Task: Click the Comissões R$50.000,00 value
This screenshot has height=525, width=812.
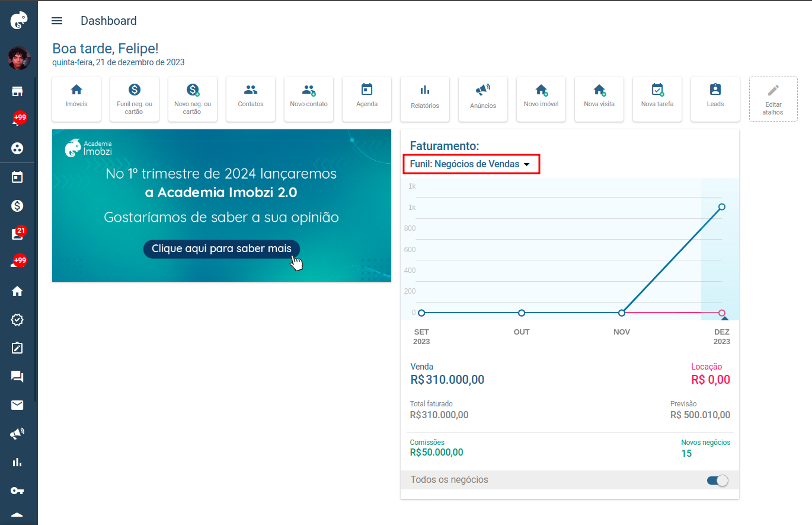Action: click(x=437, y=452)
